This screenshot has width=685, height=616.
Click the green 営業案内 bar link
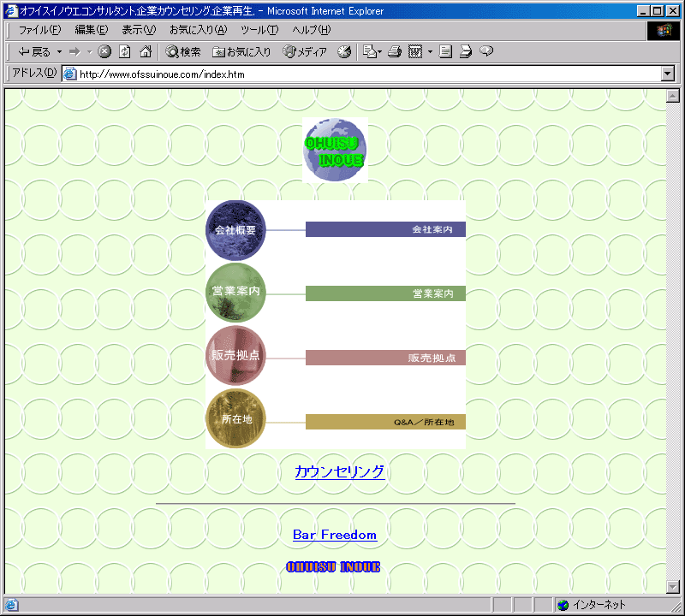385,293
